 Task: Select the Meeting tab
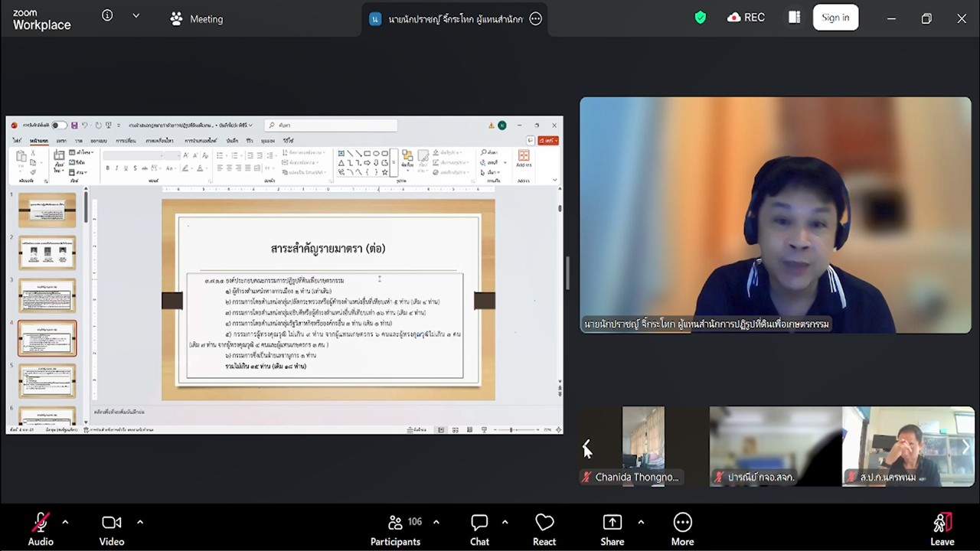click(197, 19)
